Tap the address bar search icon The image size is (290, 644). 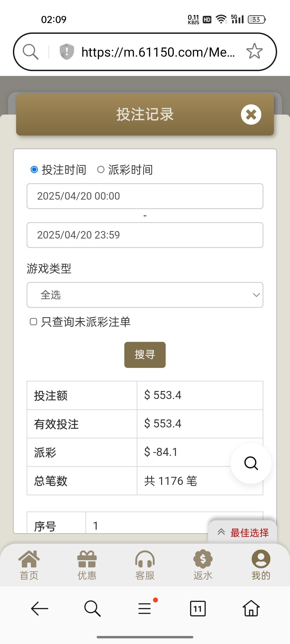(30, 52)
